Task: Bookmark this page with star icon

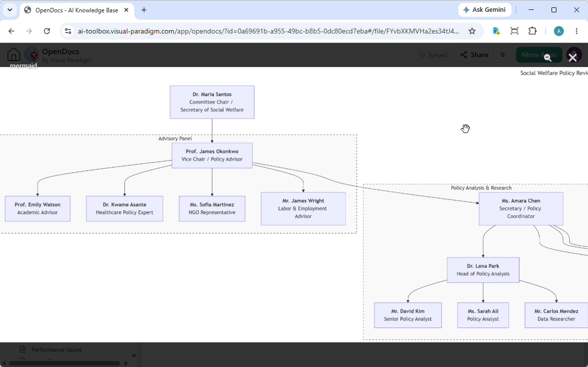Action: click(x=472, y=31)
